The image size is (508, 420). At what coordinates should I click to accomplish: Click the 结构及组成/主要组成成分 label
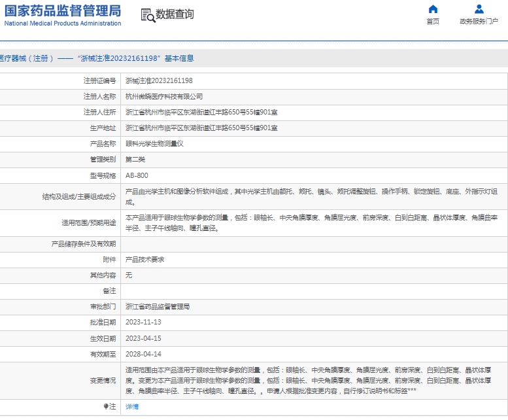pos(79,197)
